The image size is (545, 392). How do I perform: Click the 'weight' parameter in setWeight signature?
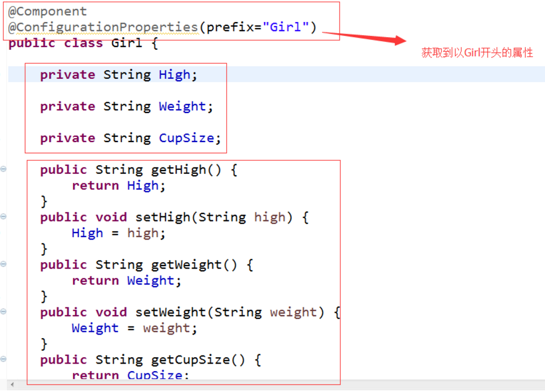[294, 313]
